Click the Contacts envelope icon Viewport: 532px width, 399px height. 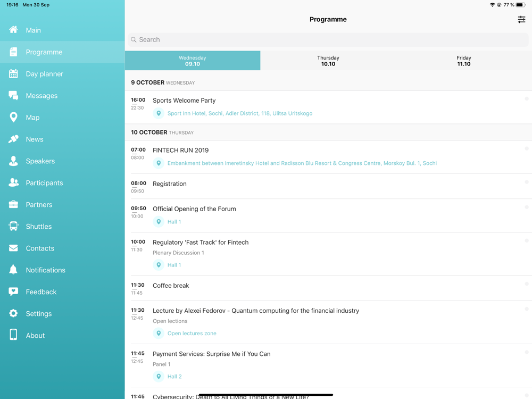13,248
